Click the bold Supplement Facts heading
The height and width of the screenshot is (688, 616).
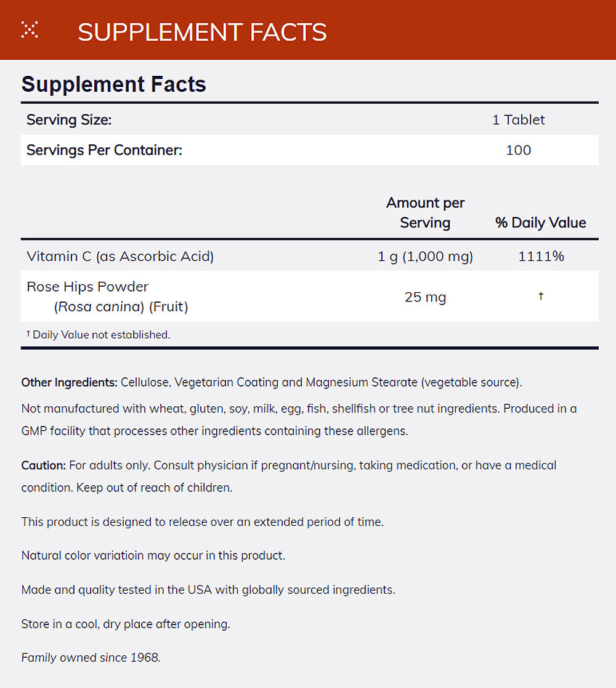(114, 84)
